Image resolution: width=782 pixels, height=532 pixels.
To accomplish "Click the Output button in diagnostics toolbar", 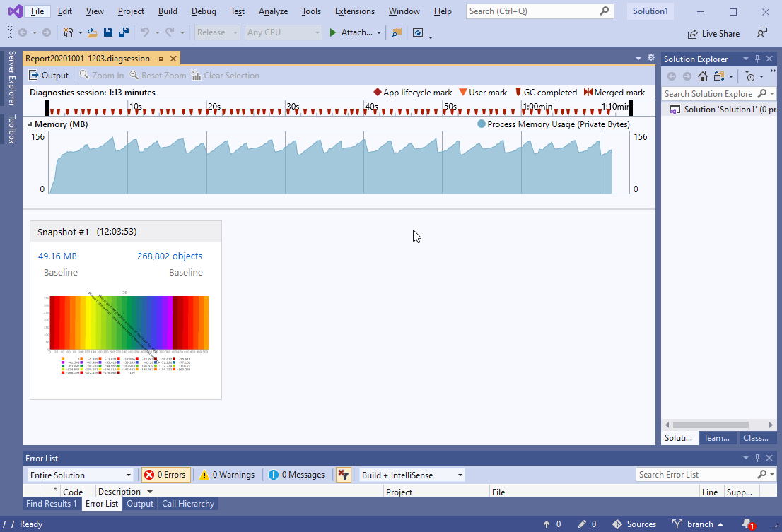I will 48,75.
